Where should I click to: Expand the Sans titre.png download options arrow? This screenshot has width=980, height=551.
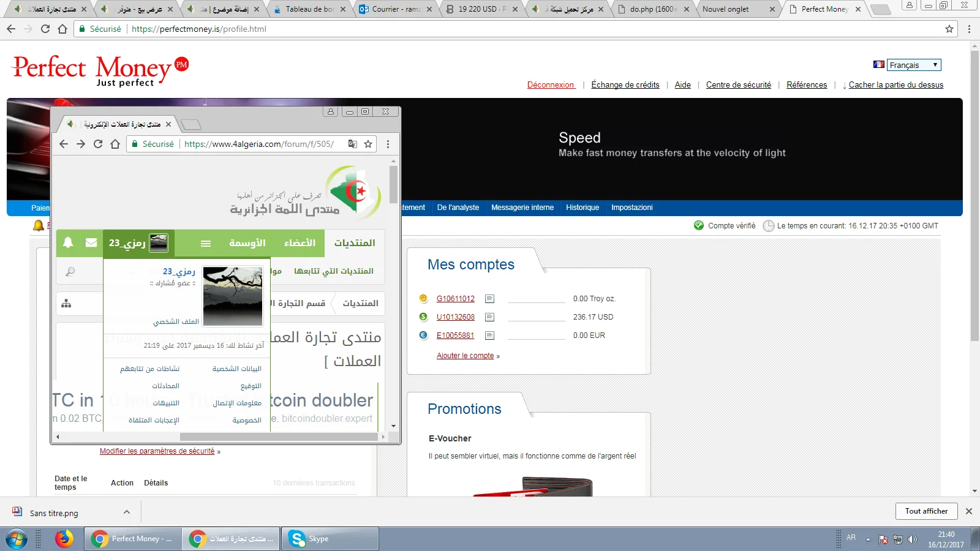click(x=127, y=512)
